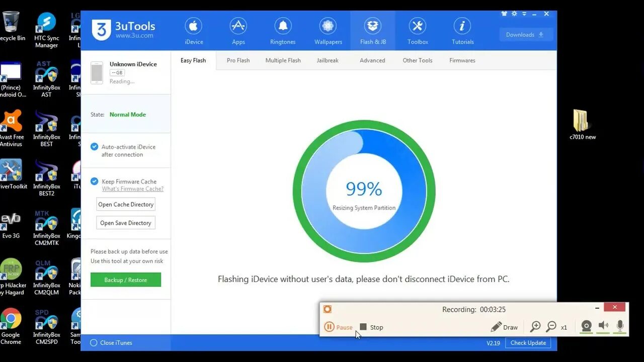Open the Wallpapers section
Viewport: 644px width, 362px height.
[x=328, y=31]
